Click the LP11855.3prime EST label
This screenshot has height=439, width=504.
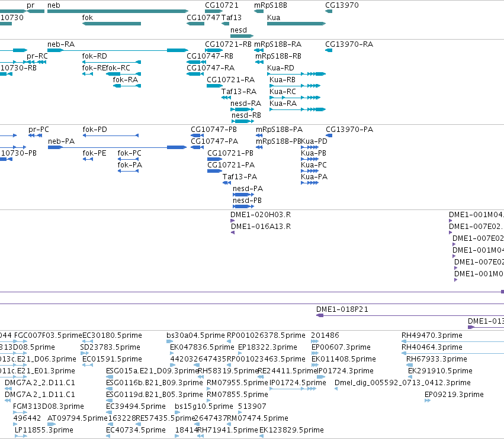click(44, 430)
